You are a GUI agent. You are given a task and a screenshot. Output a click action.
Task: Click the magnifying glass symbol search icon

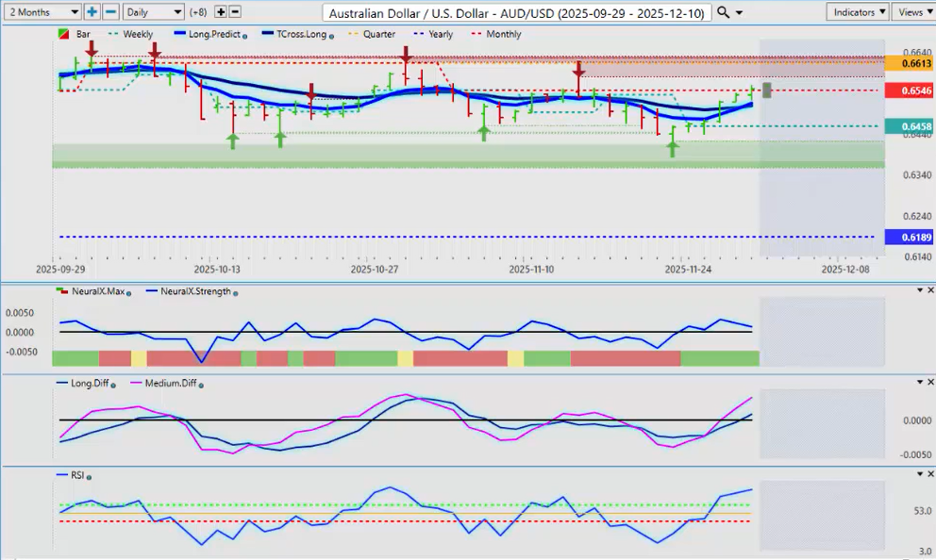pos(723,12)
